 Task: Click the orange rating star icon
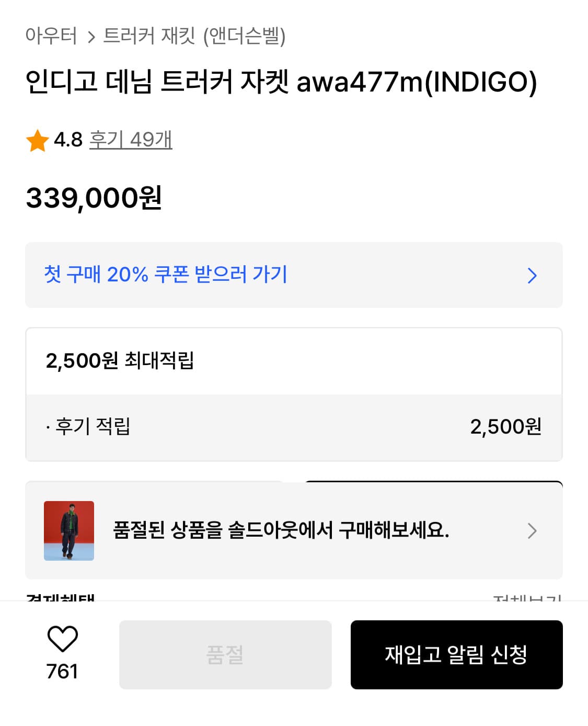38,141
